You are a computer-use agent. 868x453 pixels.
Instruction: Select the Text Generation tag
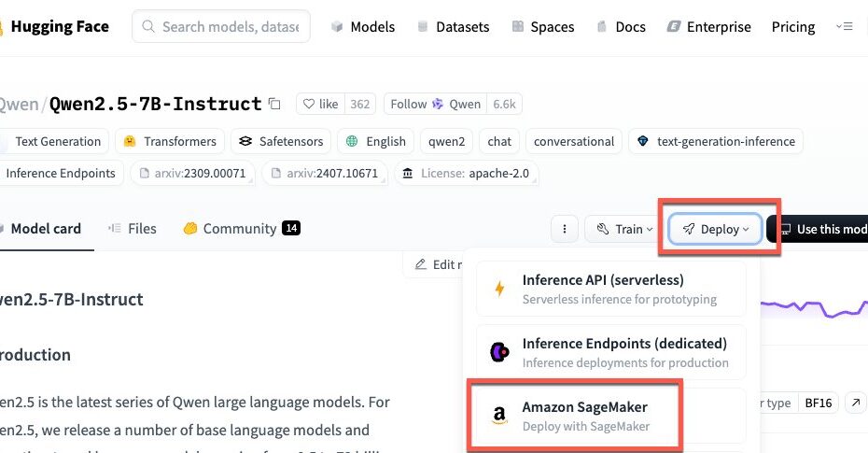(x=54, y=141)
